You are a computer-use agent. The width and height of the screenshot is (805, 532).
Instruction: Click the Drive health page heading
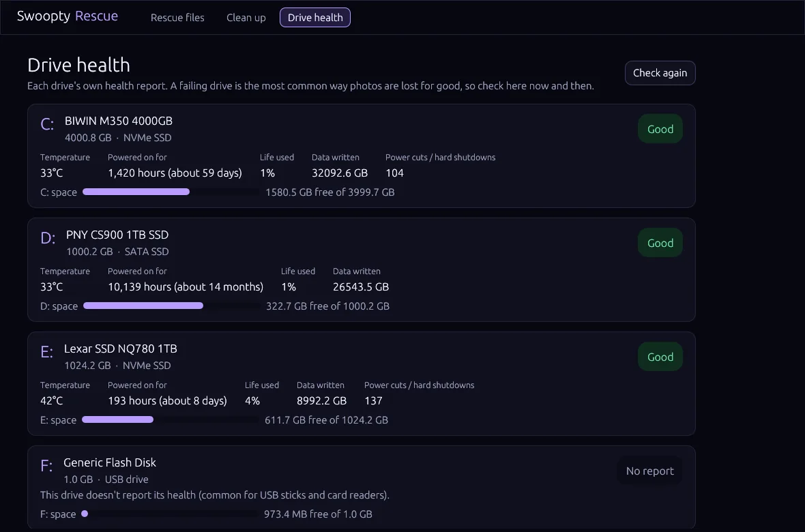pos(78,65)
